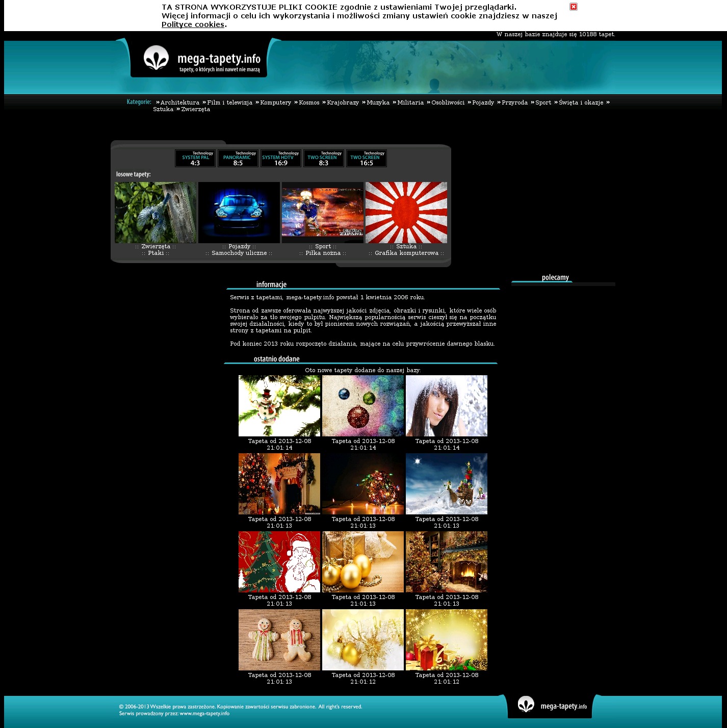Screen dimensions: 727x728
Task: Click the Samochody uliczne subcategory link
Action: coord(239,253)
